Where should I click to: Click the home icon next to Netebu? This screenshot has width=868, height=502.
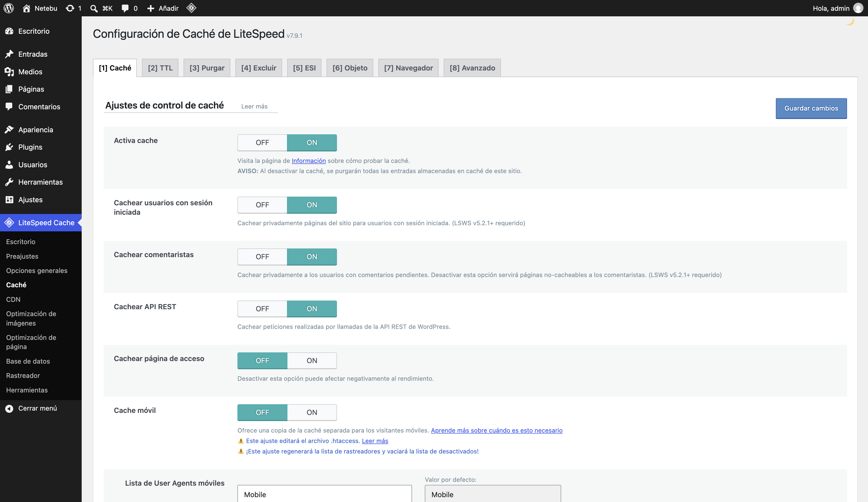click(x=27, y=8)
